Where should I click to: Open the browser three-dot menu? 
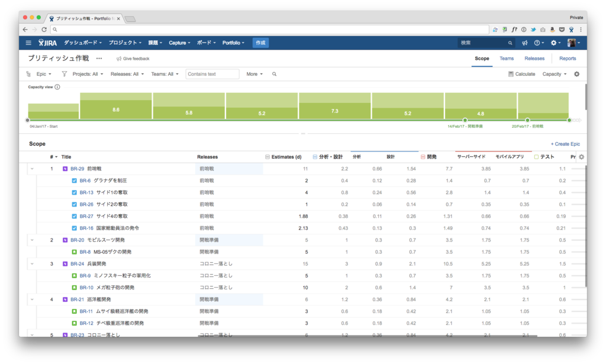pos(581,30)
